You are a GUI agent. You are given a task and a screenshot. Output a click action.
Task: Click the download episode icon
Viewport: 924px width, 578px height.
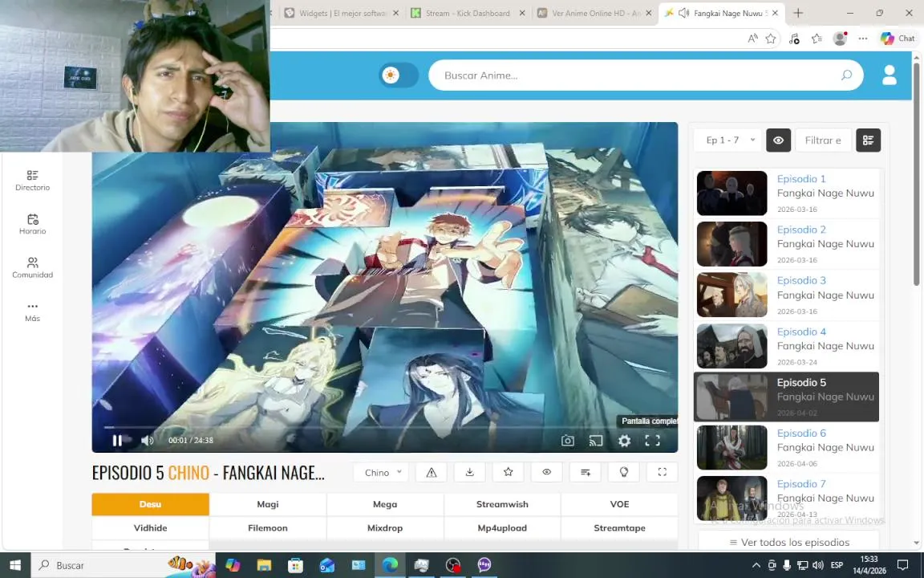point(470,472)
